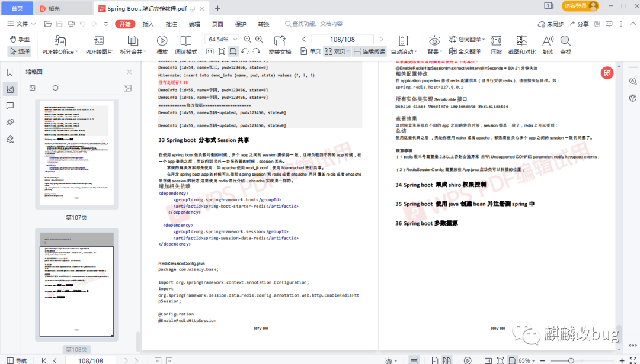Viewport: 640px width, 364px height.
Task: Switch to 保护 protect tab
Action: 241,24
